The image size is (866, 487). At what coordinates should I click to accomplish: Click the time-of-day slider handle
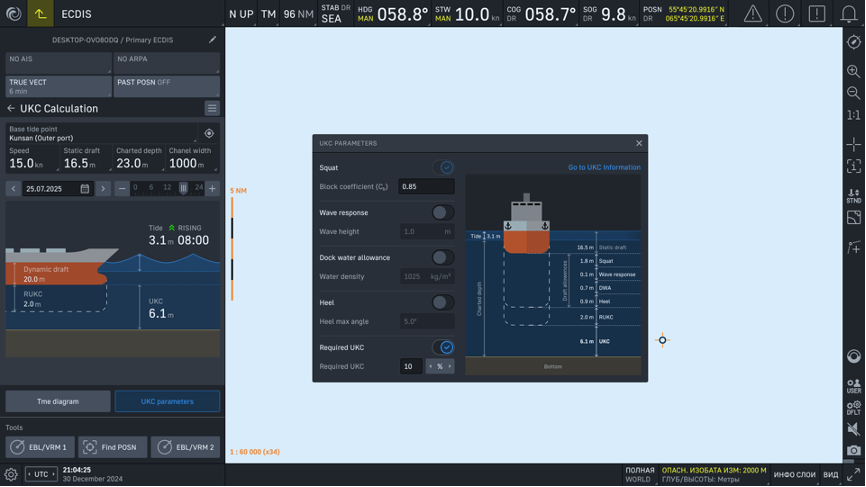pos(183,188)
